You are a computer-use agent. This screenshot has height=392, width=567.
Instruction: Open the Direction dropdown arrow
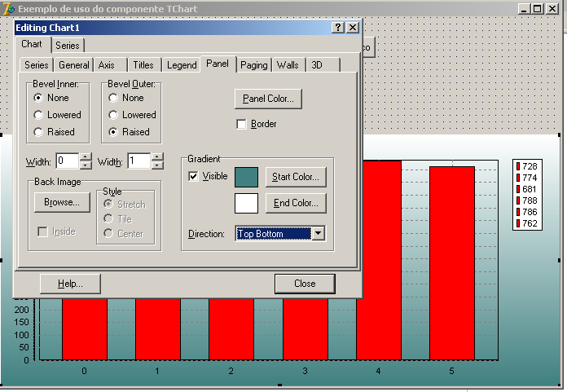[x=318, y=233]
